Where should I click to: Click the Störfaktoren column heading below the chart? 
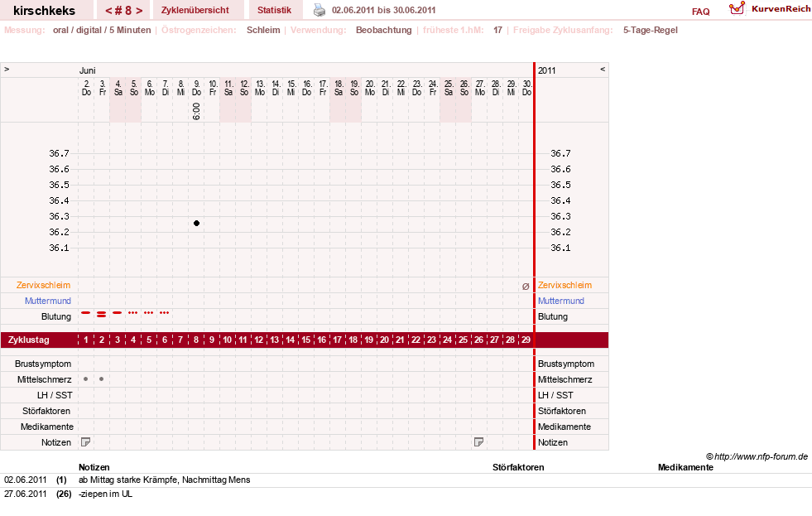518,467
